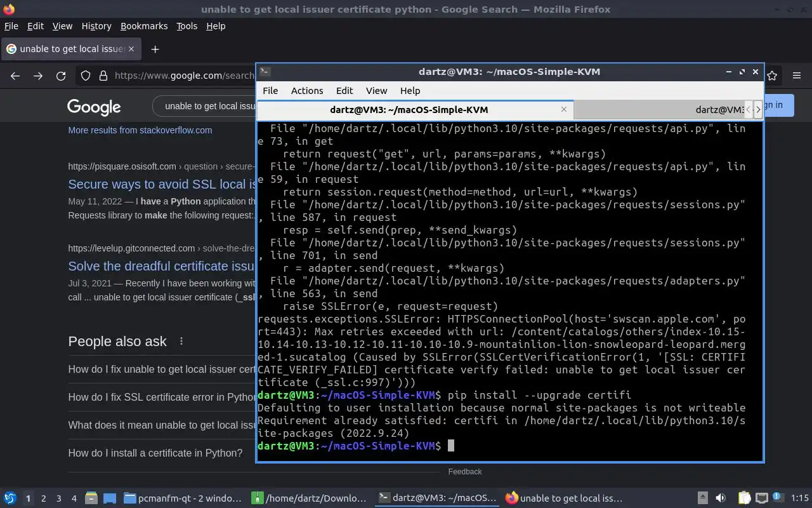812x508 pixels.
Task: Maximize the terminal window
Action: [742, 72]
